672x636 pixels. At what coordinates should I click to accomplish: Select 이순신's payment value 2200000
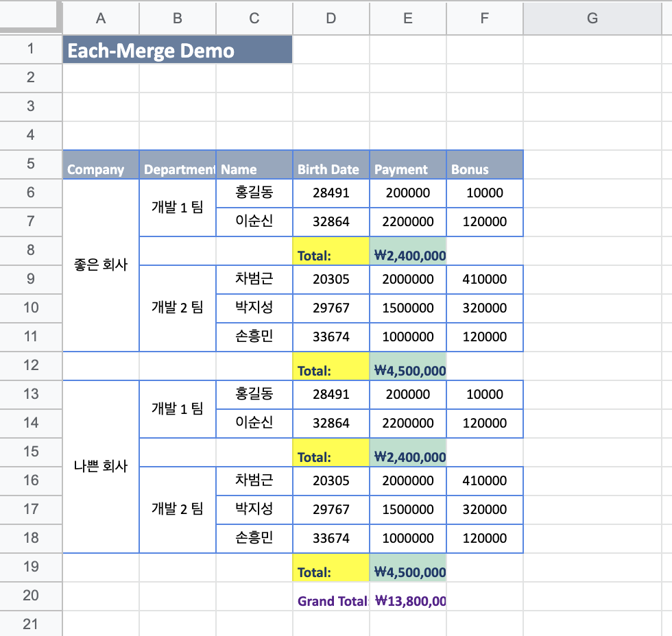pyautogui.click(x=407, y=221)
